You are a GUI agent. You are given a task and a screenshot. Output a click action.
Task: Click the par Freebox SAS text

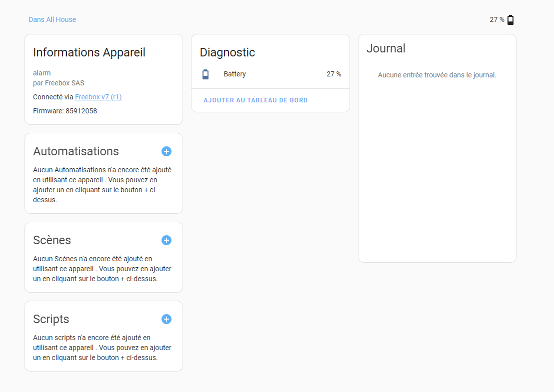point(58,83)
